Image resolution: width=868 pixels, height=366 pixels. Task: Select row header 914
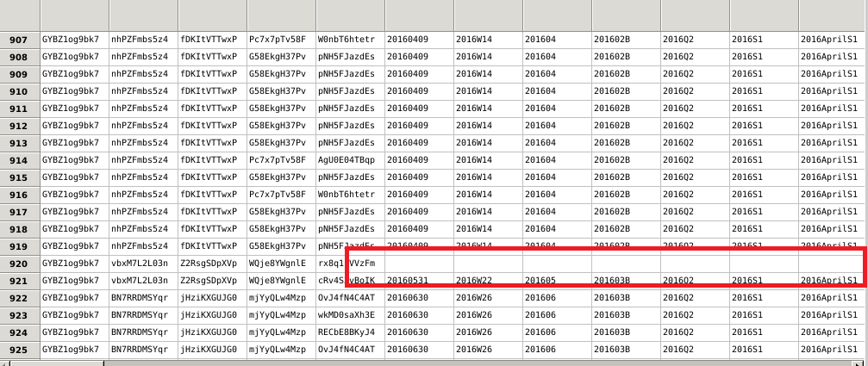(x=19, y=160)
